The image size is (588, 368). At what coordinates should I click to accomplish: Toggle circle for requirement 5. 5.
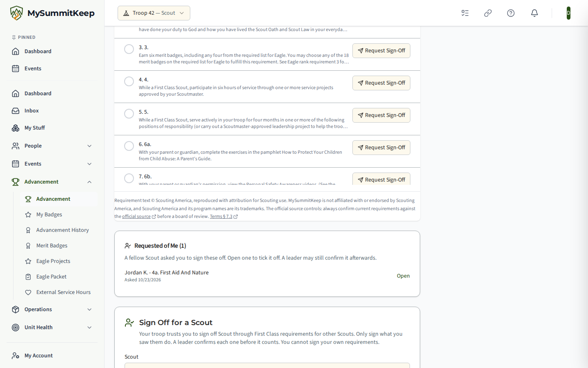(129, 114)
